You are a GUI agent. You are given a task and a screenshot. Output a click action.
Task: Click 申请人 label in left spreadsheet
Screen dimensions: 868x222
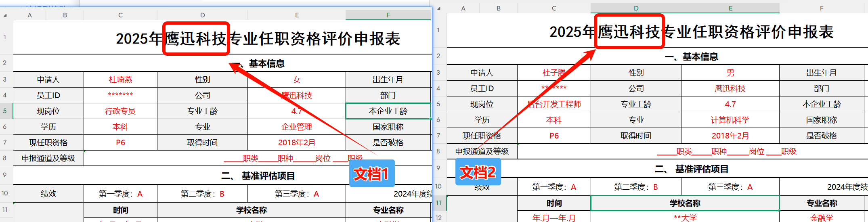pyautogui.click(x=48, y=80)
